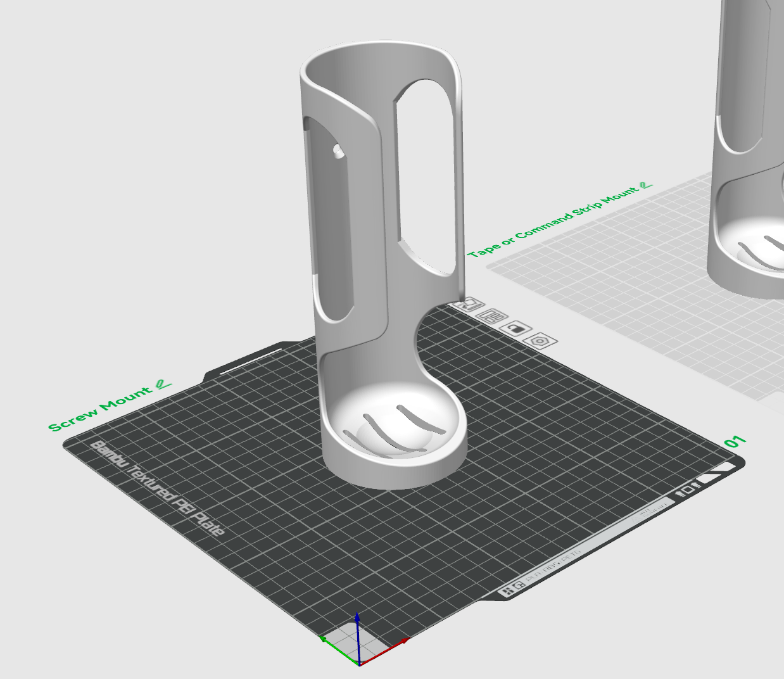784x679 pixels.
Task: Toggle the plate lock icon
Action: click(516, 328)
